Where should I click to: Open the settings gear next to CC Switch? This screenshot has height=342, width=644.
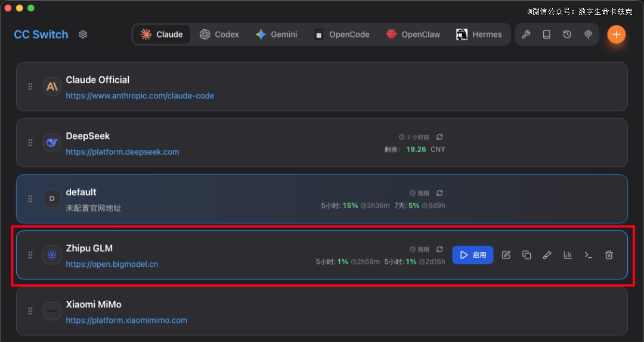tap(83, 35)
